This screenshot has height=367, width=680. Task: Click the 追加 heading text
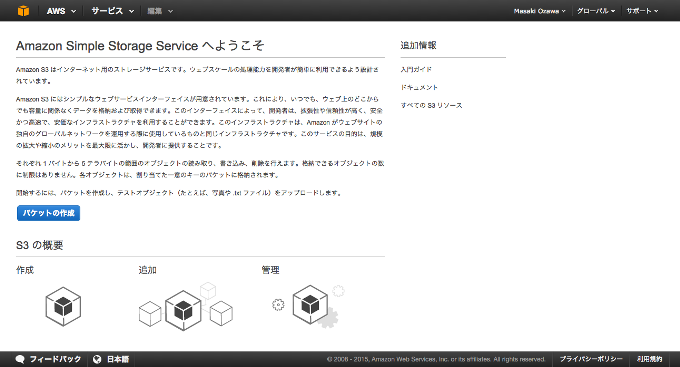pyautogui.click(x=147, y=270)
